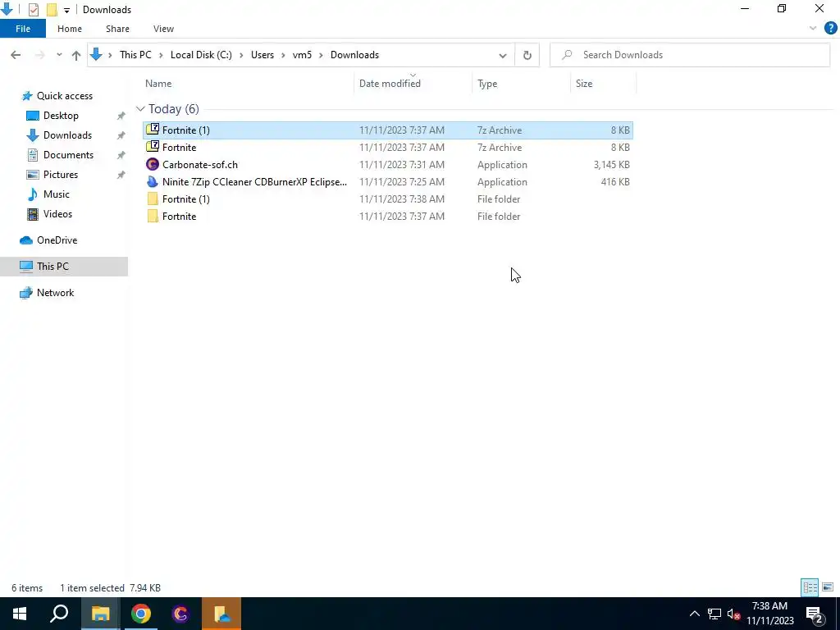
Task: Select the Fortnite (1) 7z archive icon
Action: pyautogui.click(x=153, y=130)
